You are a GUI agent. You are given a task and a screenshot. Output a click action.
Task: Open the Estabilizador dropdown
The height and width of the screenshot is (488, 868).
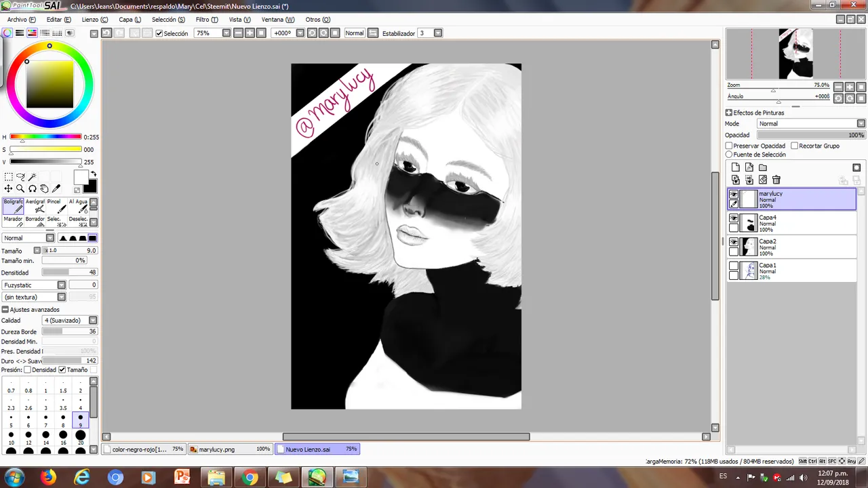pos(438,33)
